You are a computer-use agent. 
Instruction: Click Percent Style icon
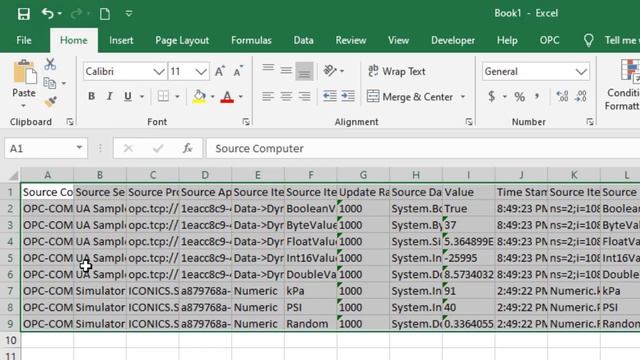point(519,97)
